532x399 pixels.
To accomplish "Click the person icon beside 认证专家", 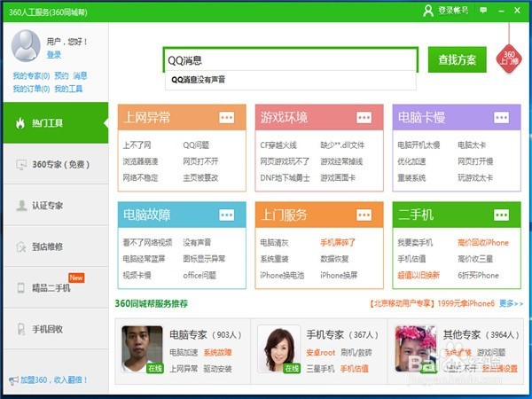I will click(21, 206).
